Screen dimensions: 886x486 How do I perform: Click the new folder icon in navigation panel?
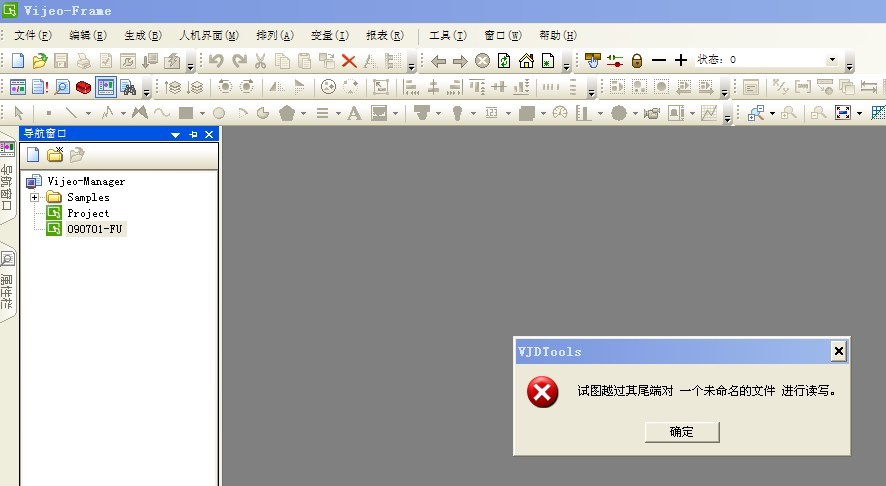pyautogui.click(x=55, y=155)
